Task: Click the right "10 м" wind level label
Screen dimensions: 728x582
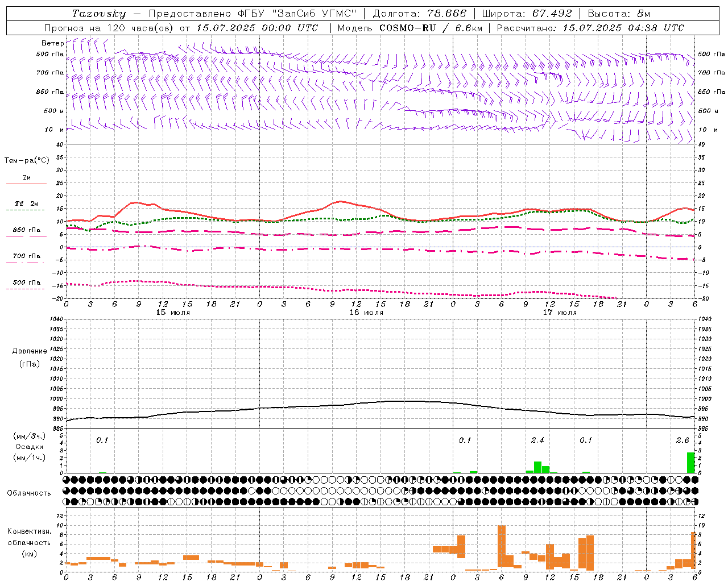Action: 707,130
